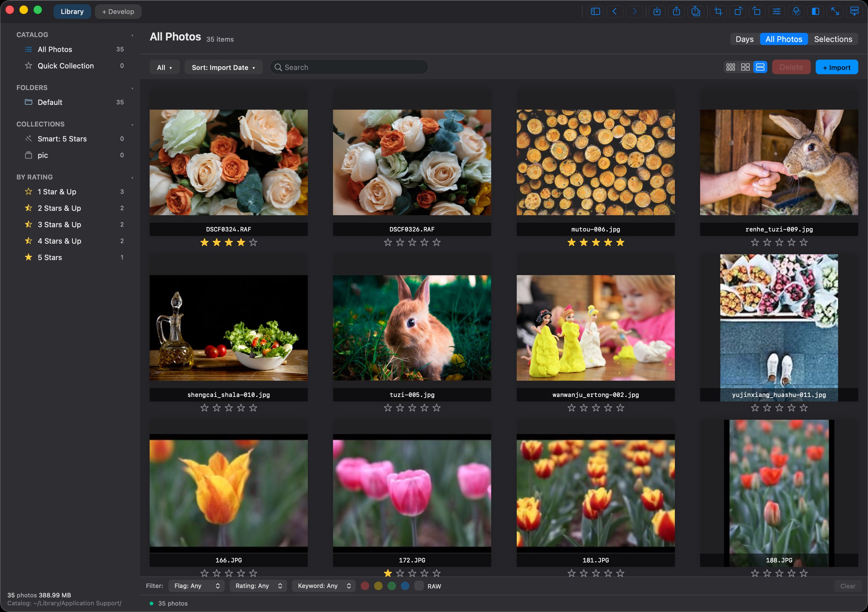Set fifth star on DSCF0324.RAF
The width and height of the screenshot is (868, 612).
click(253, 243)
